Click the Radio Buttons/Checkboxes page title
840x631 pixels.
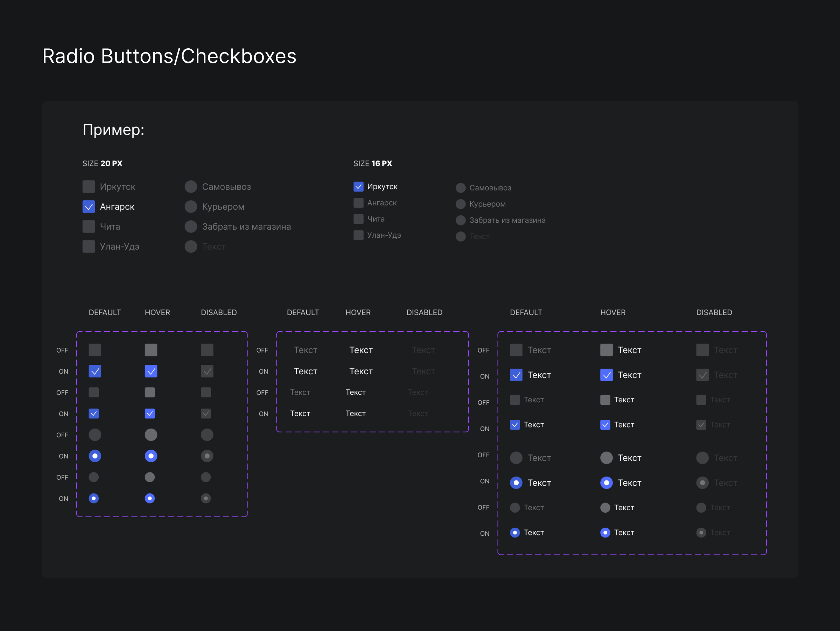coord(169,56)
